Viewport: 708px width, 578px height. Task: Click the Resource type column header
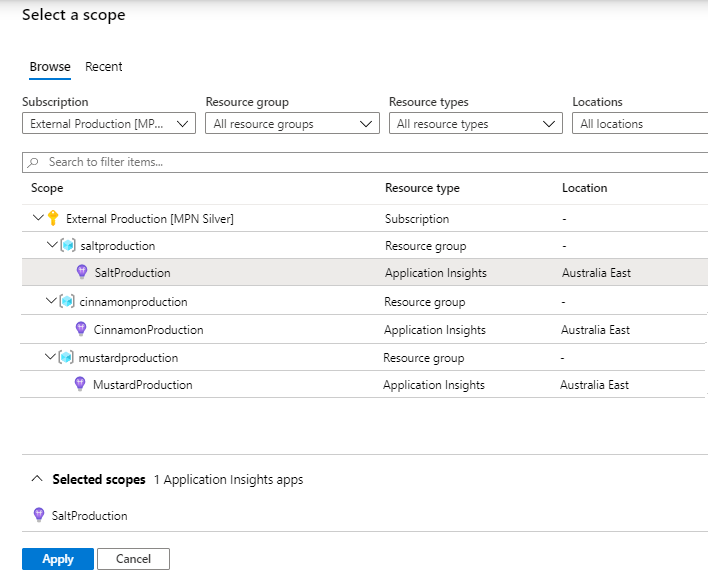(x=422, y=188)
